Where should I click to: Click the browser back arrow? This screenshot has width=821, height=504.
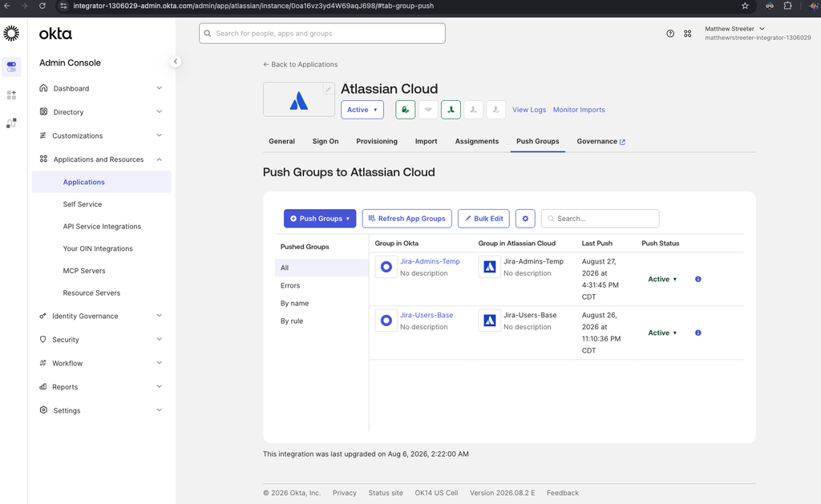(x=7, y=6)
